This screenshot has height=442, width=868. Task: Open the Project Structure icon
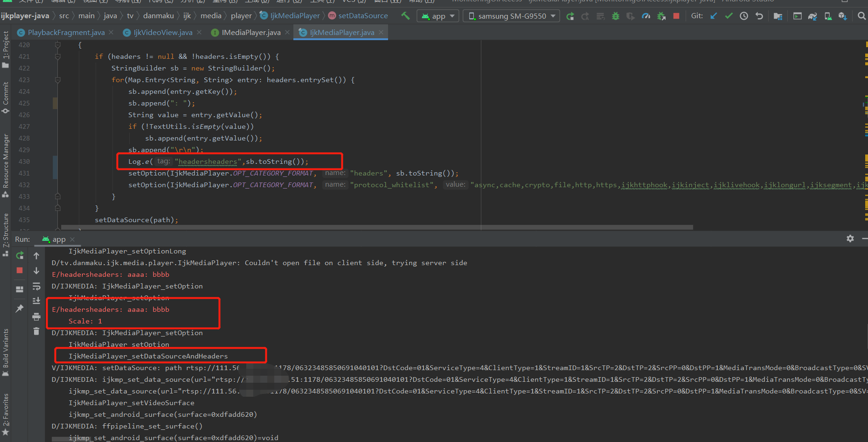pyautogui.click(x=778, y=16)
